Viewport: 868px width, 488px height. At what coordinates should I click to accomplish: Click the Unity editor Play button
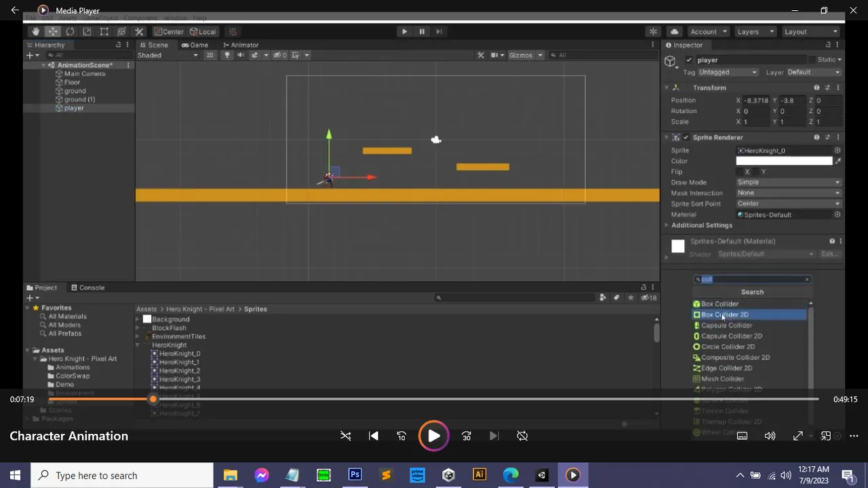[x=404, y=32]
